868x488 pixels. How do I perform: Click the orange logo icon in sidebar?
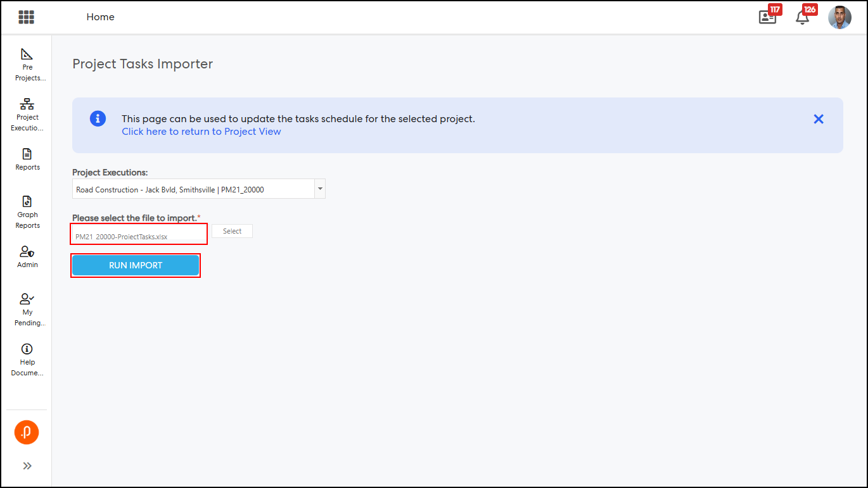click(27, 432)
